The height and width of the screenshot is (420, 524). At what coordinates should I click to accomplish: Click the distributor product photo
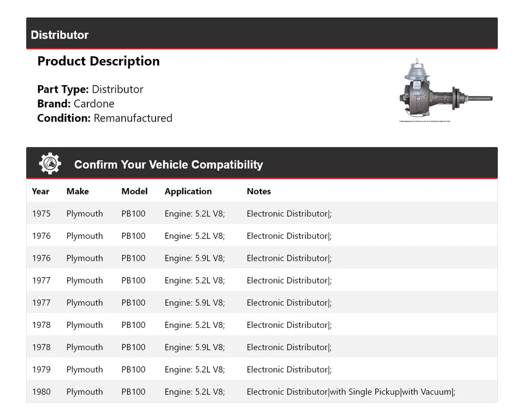(446, 91)
